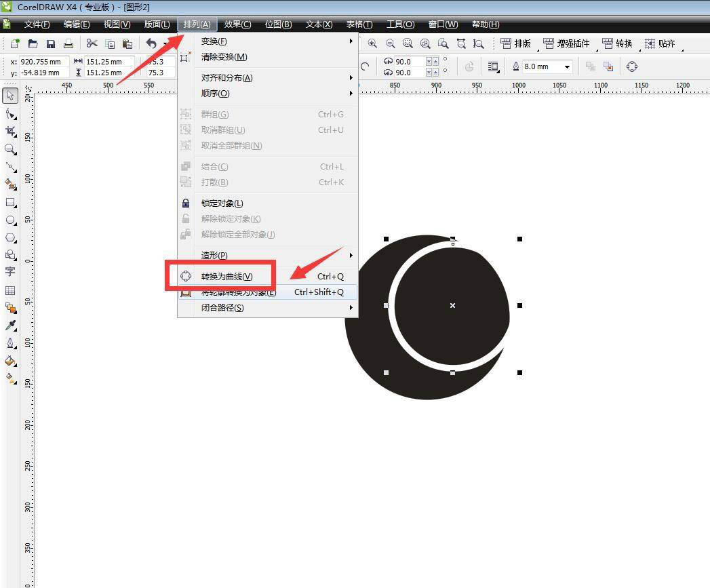This screenshot has width=710, height=588.
Task: Click the starting angle 90.0 field
Action: tap(409, 61)
